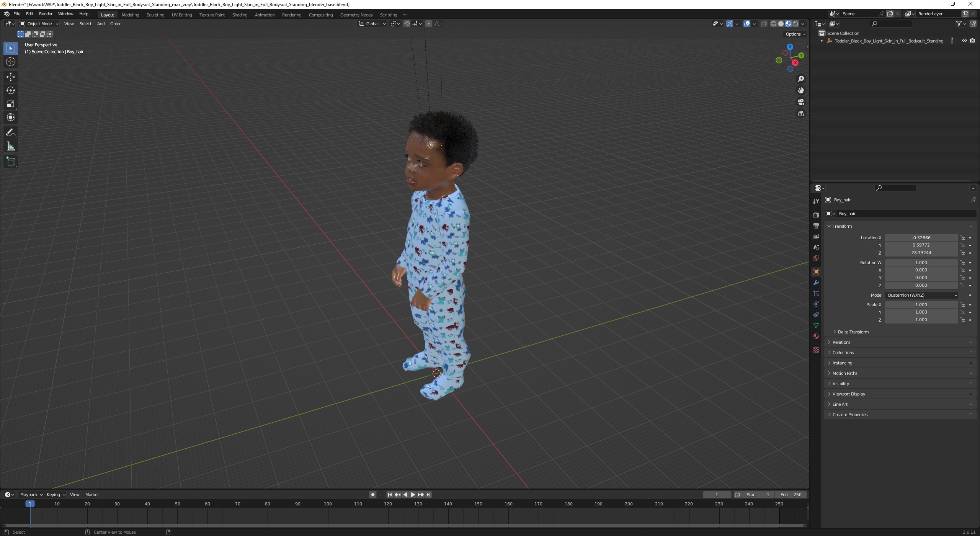This screenshot has width=980, height=536.
Task: Click the End frame 250 field
Action: 791,495
